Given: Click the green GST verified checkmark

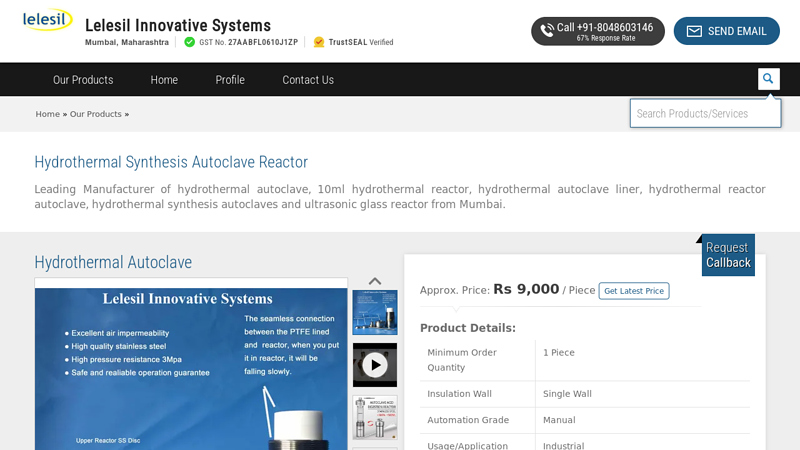Looking at the screenshot, I should [x=189, y=42].
